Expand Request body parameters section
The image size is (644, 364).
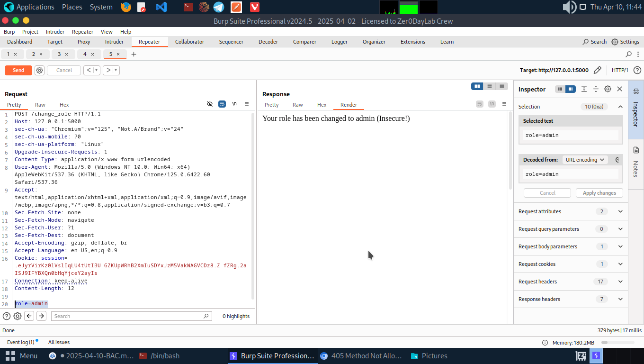point(620,246)
